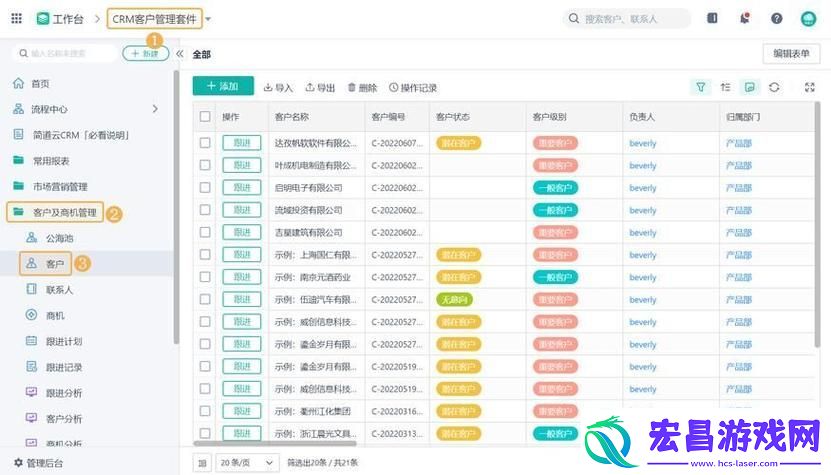This screenshot has width=831, height=475.
Task: Click the 编辑表单 edit form button
Action: pos(791,54)
